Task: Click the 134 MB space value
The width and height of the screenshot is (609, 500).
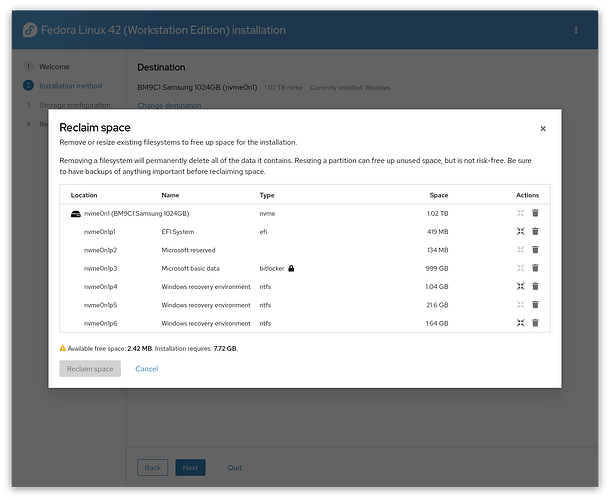Action: pos(438,250)
